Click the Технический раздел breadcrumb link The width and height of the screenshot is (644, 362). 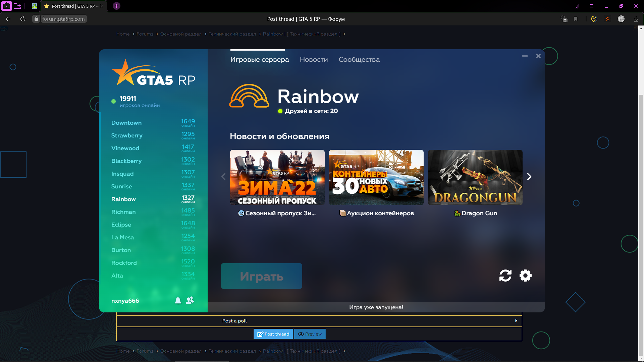point(232,34)
